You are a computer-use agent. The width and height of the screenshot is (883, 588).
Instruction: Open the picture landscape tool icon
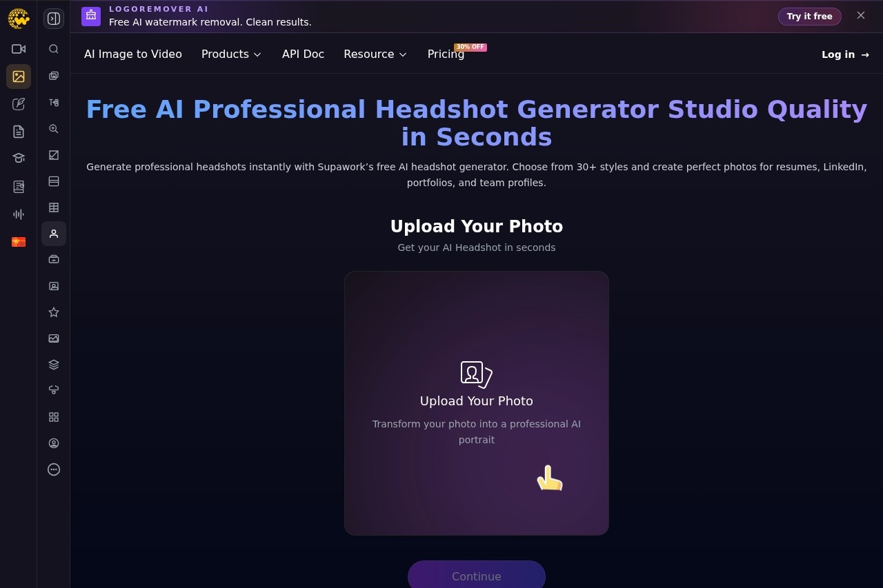pyautogui.click(x=54, y=338)
